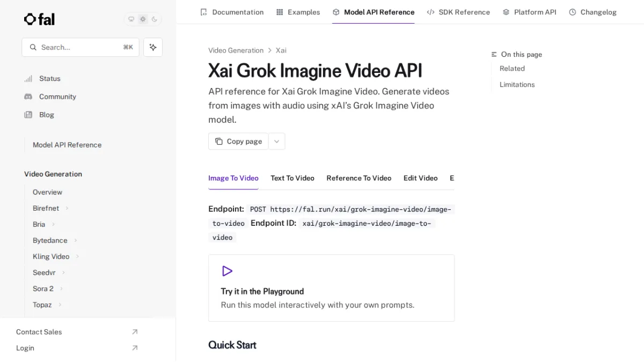The height and width of the screenshot is (362, 644).
Task: Click the Quick Start heading
Action: tap(232, 345)
